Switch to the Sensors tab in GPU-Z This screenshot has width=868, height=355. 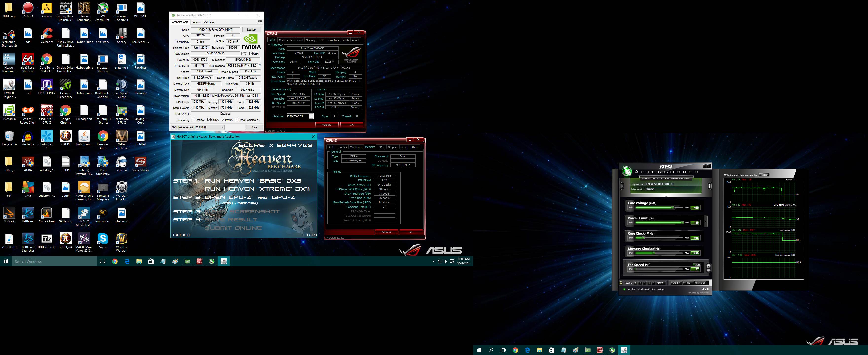pos(196,22)
